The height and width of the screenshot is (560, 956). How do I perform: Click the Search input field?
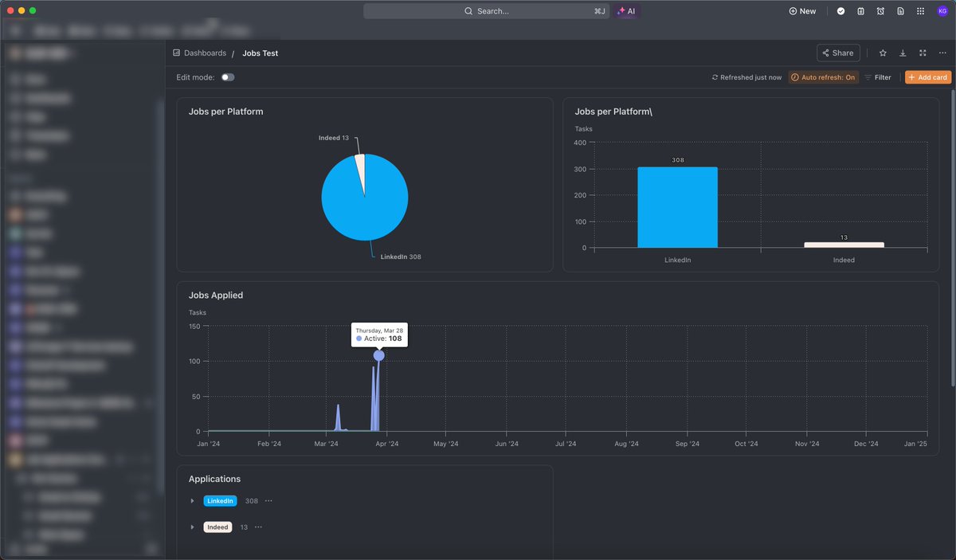(x=486, y=11)
